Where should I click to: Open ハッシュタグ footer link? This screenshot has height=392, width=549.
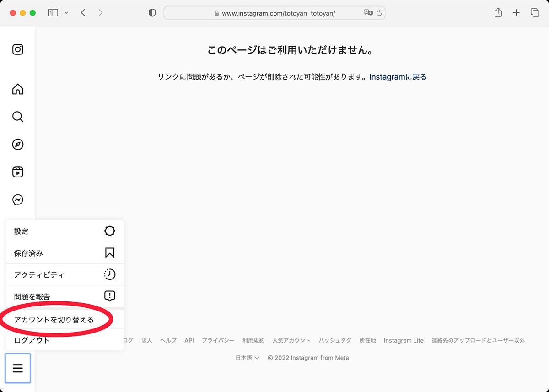pos(335,340)
